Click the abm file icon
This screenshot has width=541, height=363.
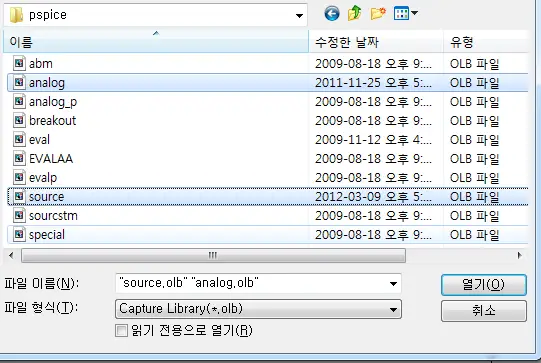19,63
